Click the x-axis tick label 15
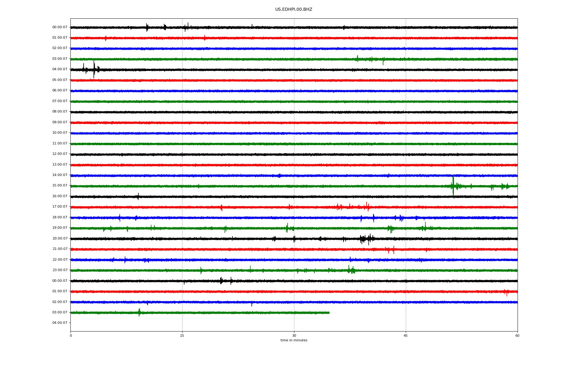588x368 pixels. (182, 335)
